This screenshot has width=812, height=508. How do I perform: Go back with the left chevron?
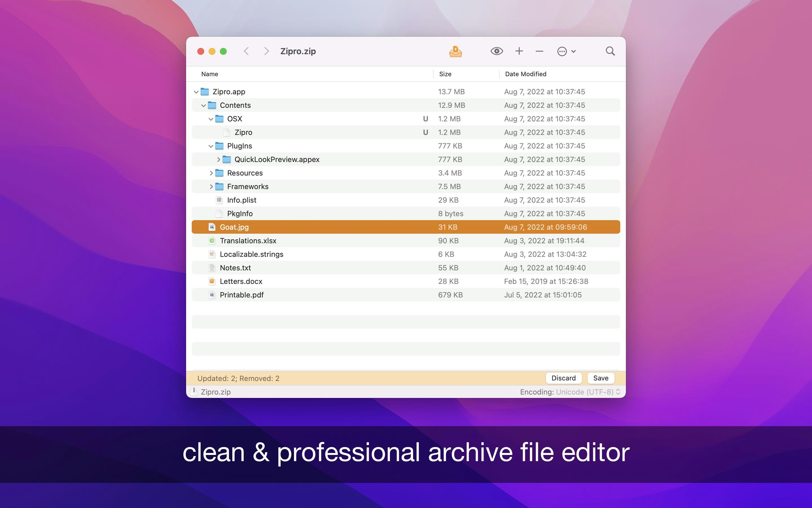pos(246,51)
